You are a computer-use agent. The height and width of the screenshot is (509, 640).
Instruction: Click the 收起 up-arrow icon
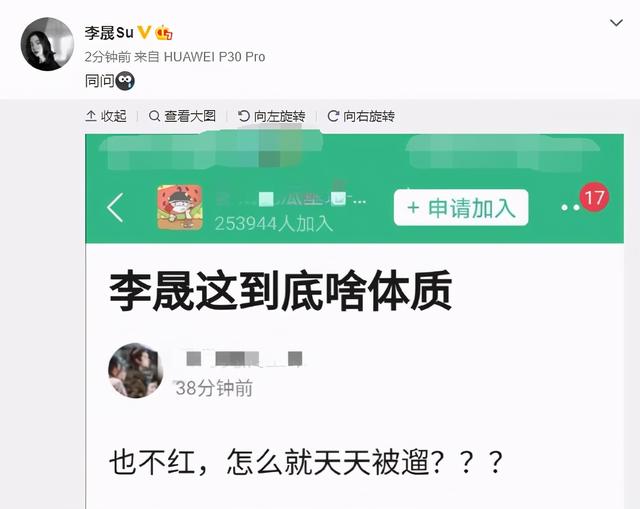coord(91,116)
